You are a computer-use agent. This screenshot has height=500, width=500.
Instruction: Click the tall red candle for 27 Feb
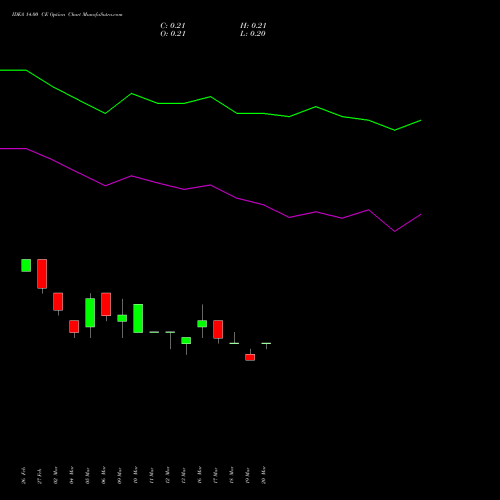click(x=42, y=274)
